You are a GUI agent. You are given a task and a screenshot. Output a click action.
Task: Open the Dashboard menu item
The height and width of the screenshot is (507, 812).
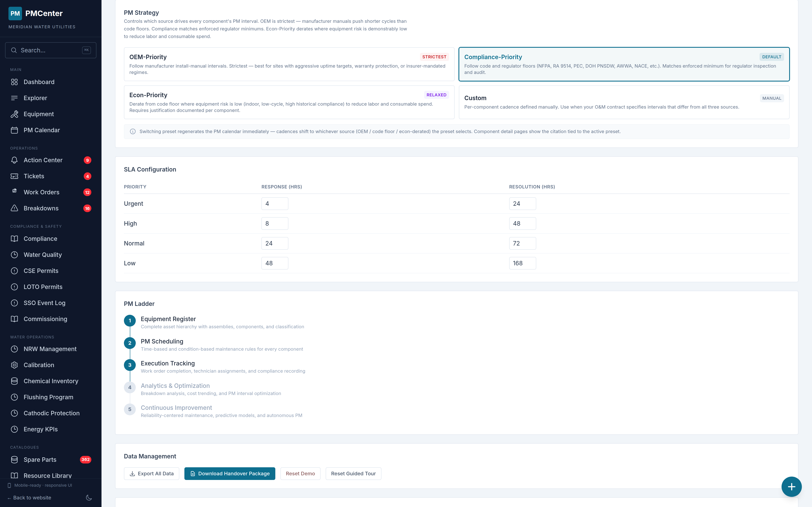[39, 82]
